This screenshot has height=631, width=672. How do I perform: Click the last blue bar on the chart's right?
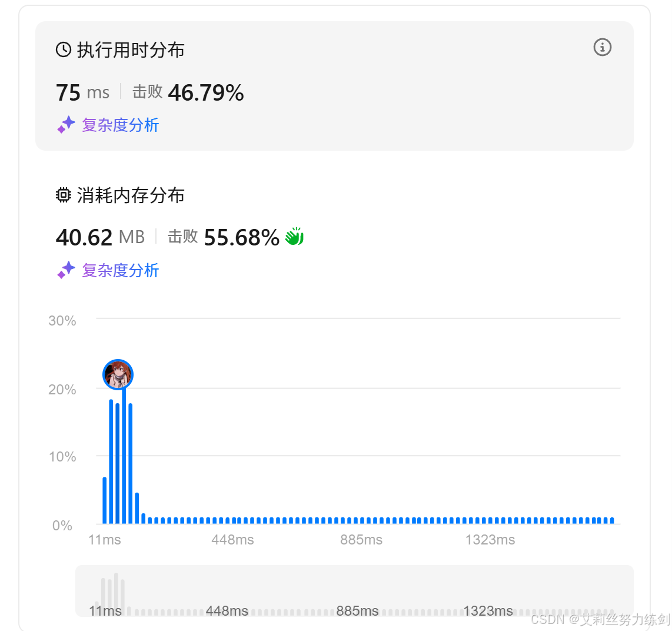612,520
